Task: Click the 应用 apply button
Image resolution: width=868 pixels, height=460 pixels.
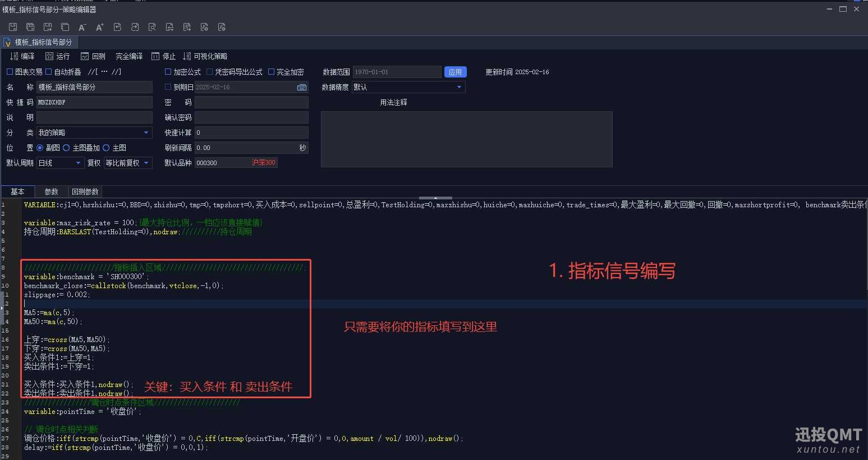Action: 455,72
